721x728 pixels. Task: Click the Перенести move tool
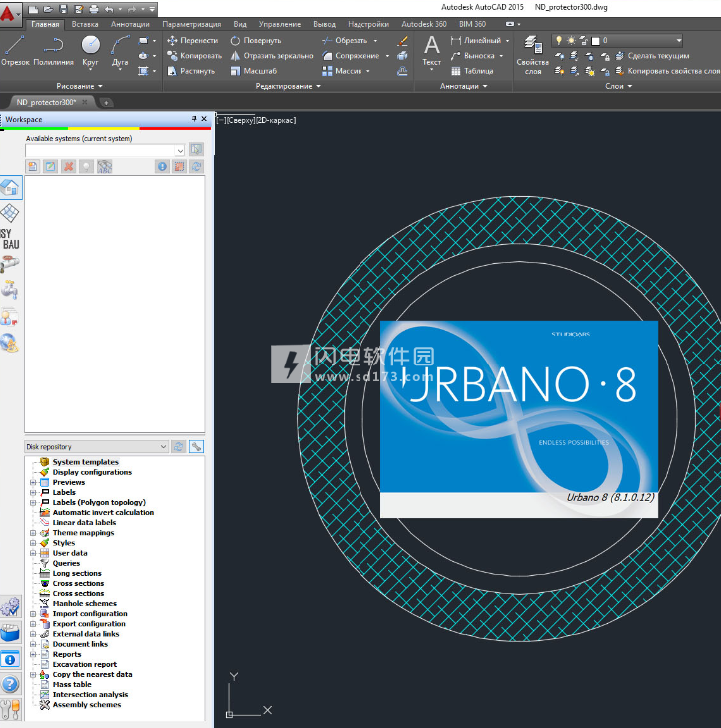pos(192,40)
